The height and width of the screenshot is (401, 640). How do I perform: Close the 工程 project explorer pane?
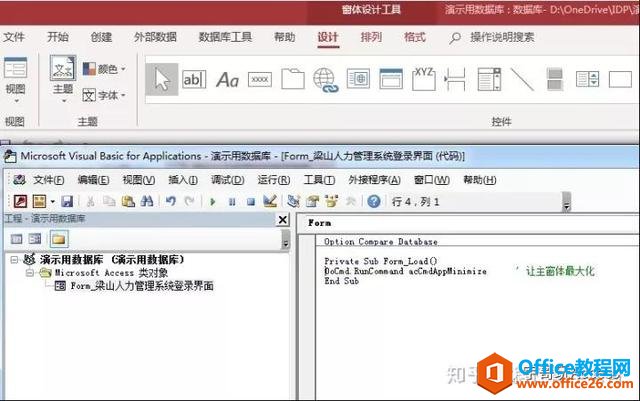(x=282, y=220)
